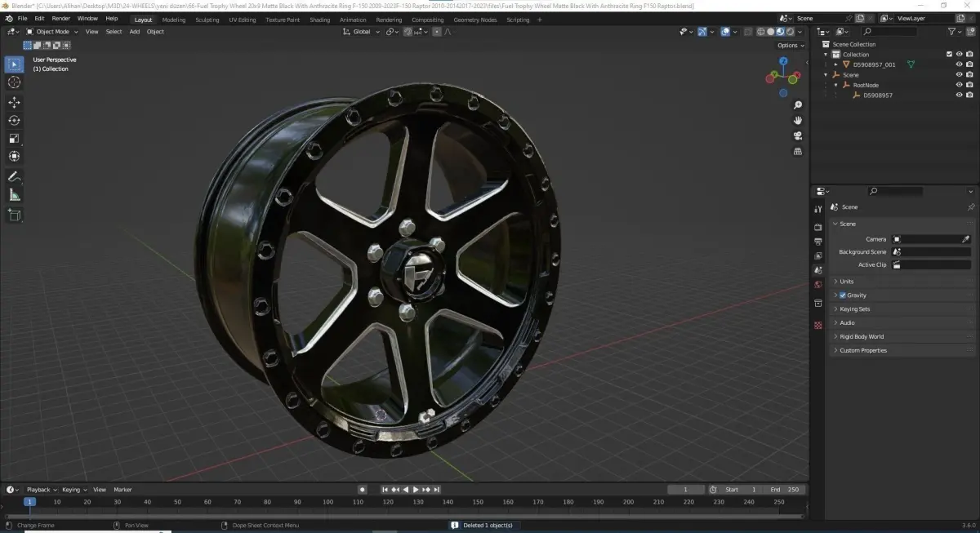Switch perspective/orthographic with grid icon
The width and height of the screenshot is (980, 533).
click(798, 152)
